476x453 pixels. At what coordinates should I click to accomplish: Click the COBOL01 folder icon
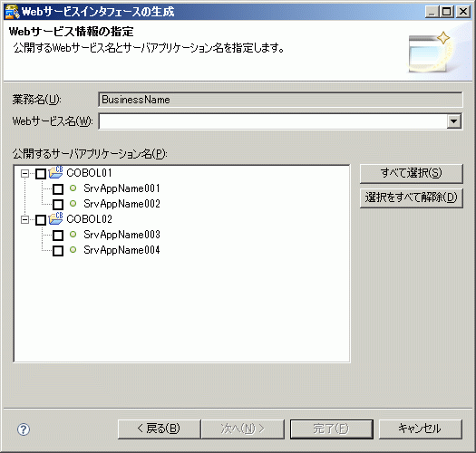click(x=55, y=172)
